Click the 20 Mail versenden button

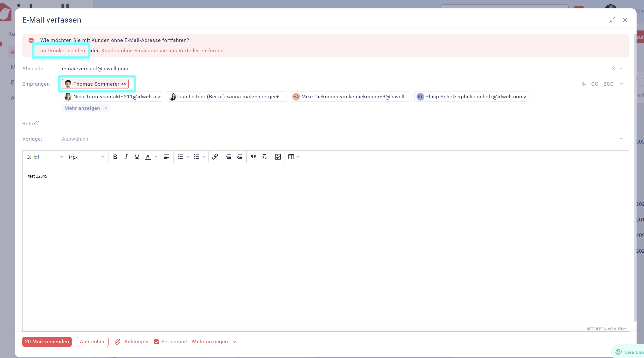coord(47,342)
